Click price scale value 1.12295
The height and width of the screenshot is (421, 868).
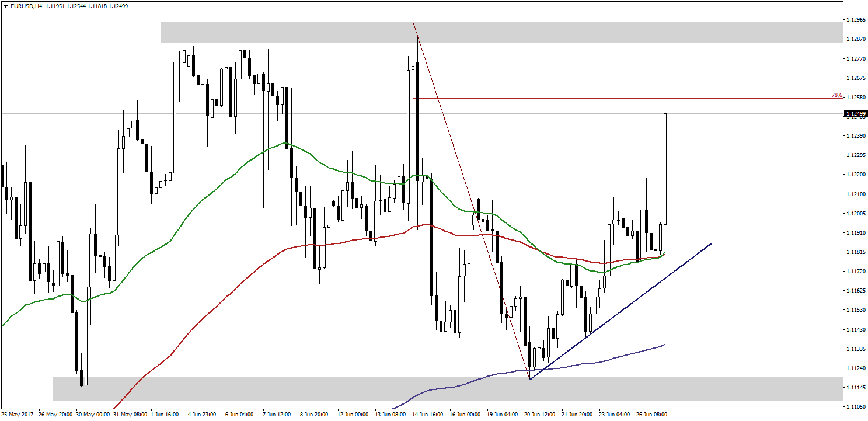point(856,155)
